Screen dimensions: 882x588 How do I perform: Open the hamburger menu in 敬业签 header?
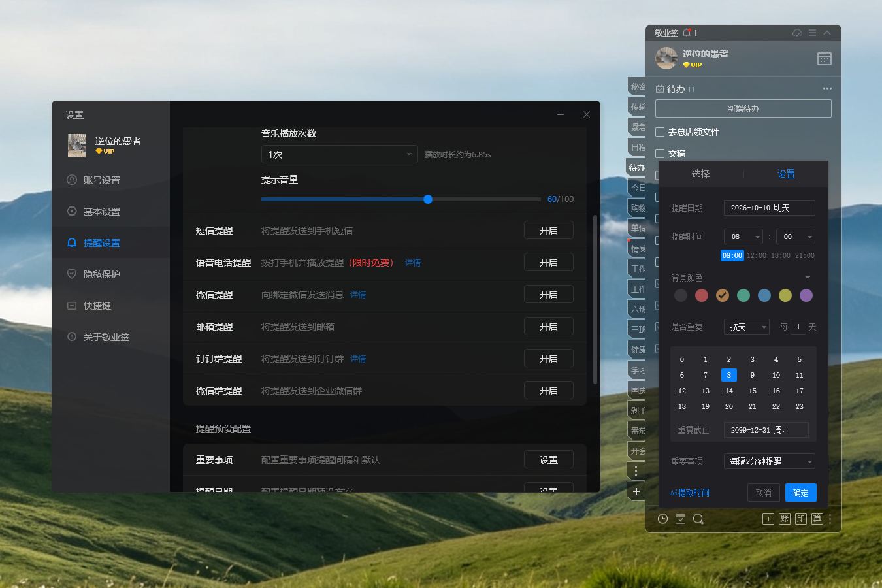tap(812, 33)
